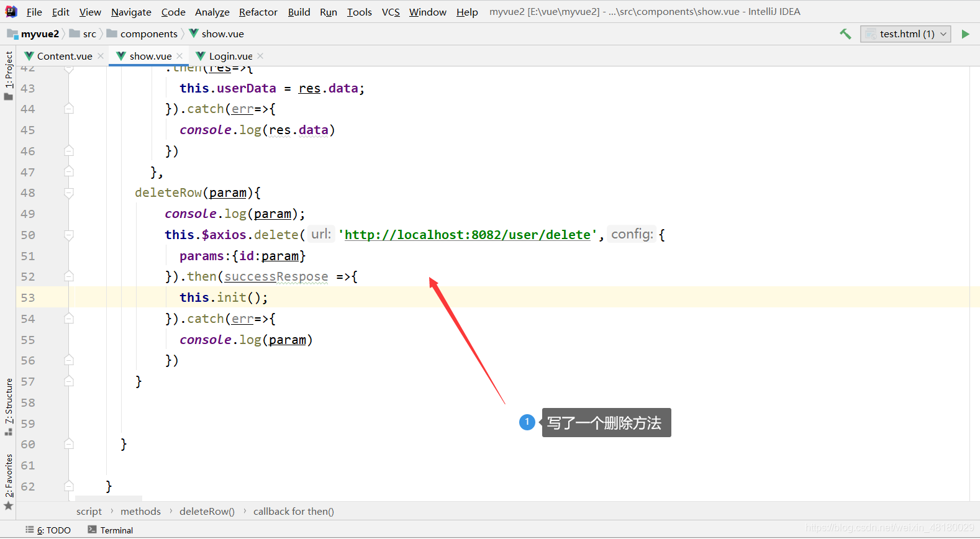Click 'successRespose' parameter on line 52
This screenshot has height=539, width=980.
[276, 276]
